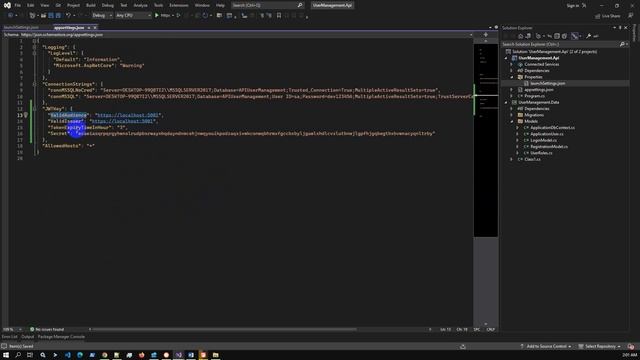The width and height of the screenshot is (640, 360).
Task: Toggle Show All Files in Solution Explorer
Action: 564,36
